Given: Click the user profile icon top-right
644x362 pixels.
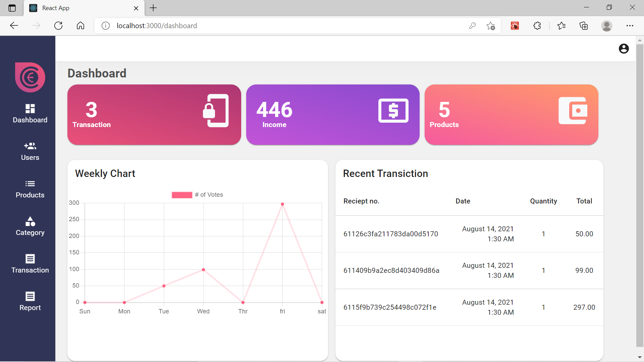Looking at the screenshot, I should [x=624, y=48].
